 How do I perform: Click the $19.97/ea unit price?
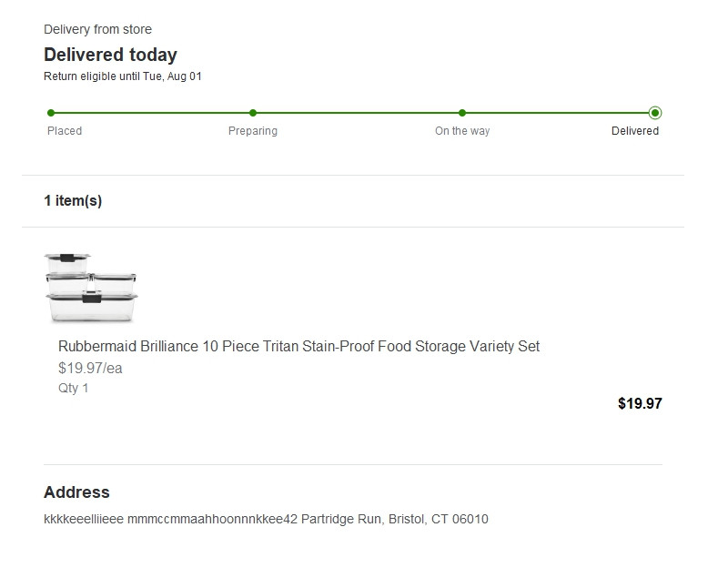coord(90,369)
